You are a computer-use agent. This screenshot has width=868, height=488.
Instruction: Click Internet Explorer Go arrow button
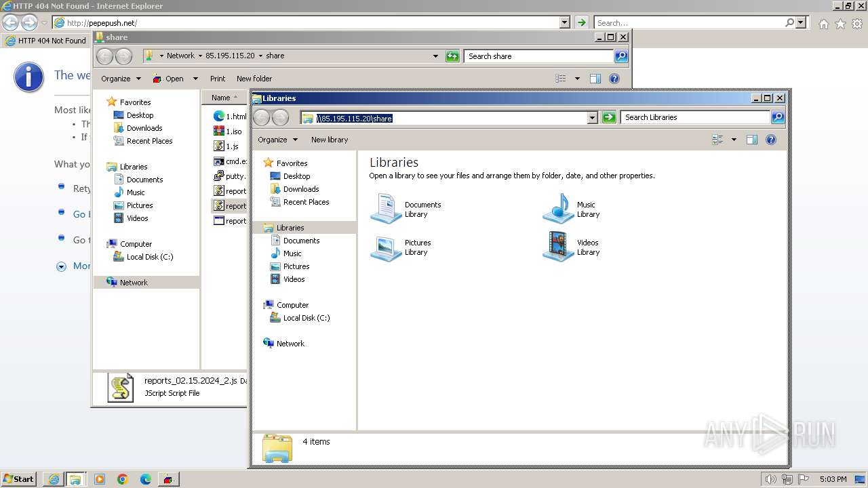[581, 22]
